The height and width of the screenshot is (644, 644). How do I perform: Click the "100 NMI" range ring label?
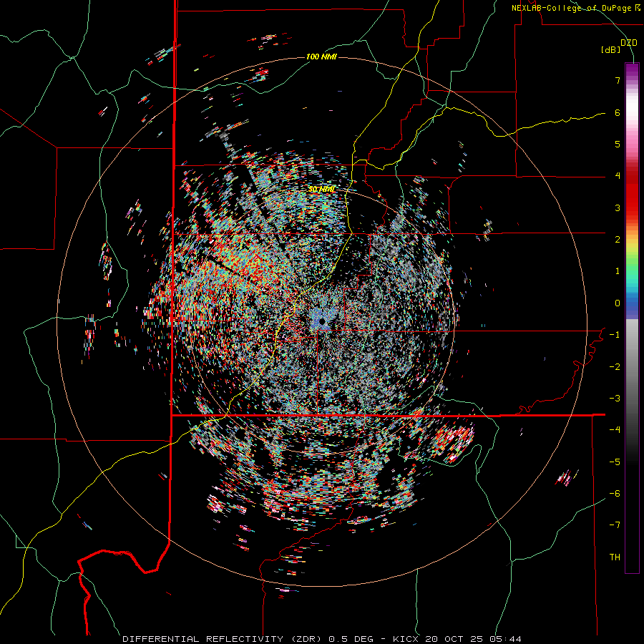click(x=321, y=57)
